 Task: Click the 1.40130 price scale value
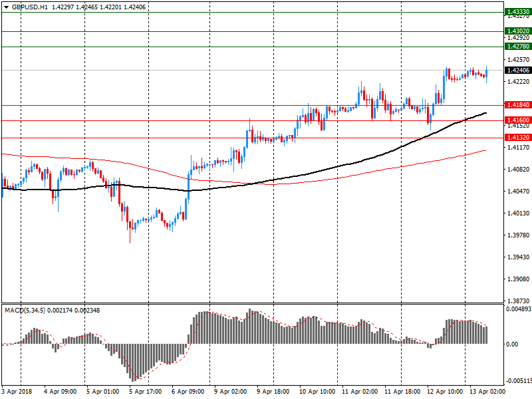coord(518,213)
